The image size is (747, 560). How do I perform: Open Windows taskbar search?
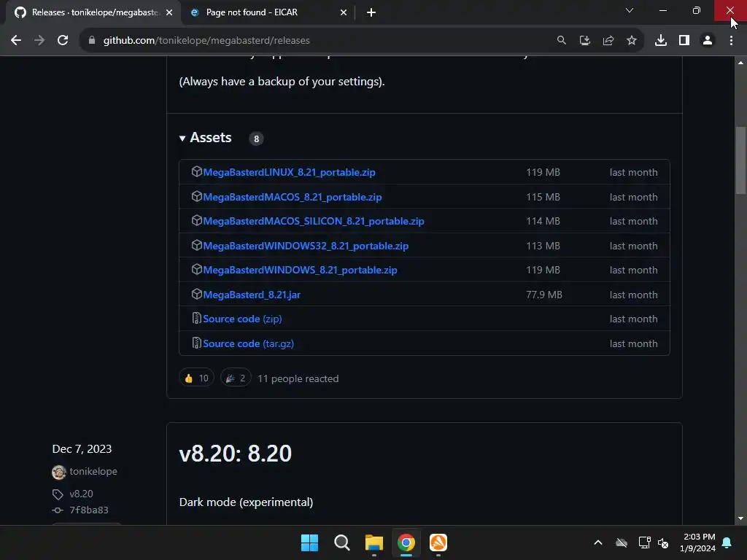341,542
